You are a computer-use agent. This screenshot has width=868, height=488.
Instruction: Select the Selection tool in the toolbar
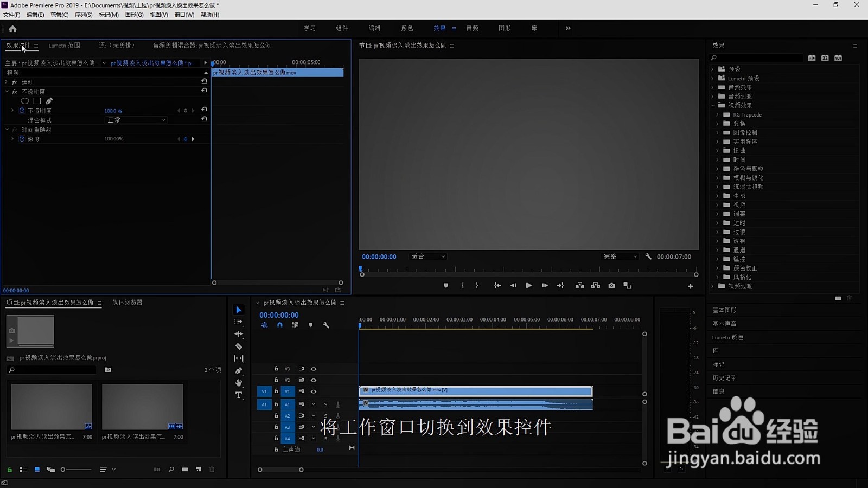point(239,310)
